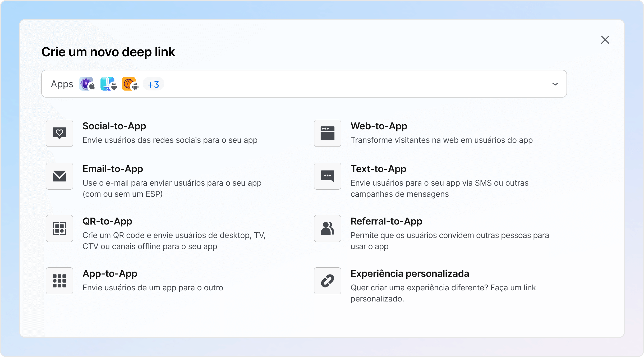The height and width of the screenshot is (357, 644).
Task: Click the App-to-App grid icon
Action: pyautogui.click(x=59, y=281)
